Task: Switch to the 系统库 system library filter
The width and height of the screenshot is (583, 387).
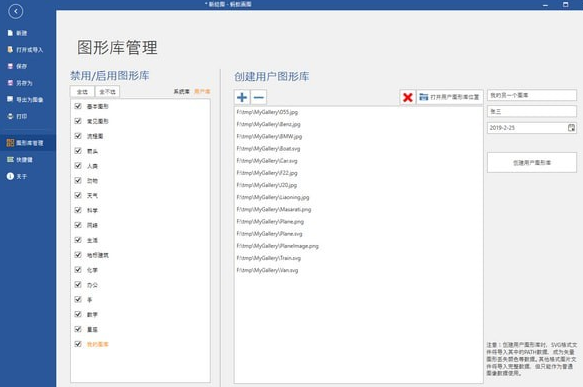Action: pyautogui.click(x=181, y=91)
